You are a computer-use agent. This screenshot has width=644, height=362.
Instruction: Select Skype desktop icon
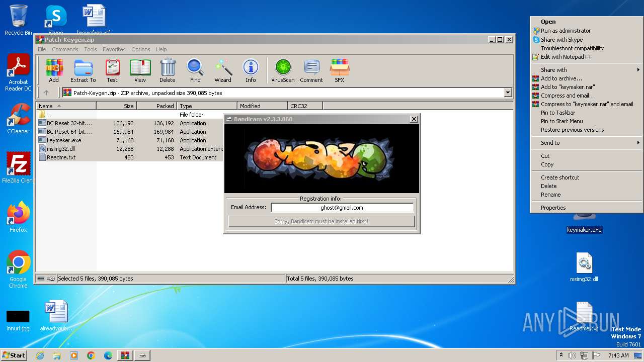tap(55, 20)
